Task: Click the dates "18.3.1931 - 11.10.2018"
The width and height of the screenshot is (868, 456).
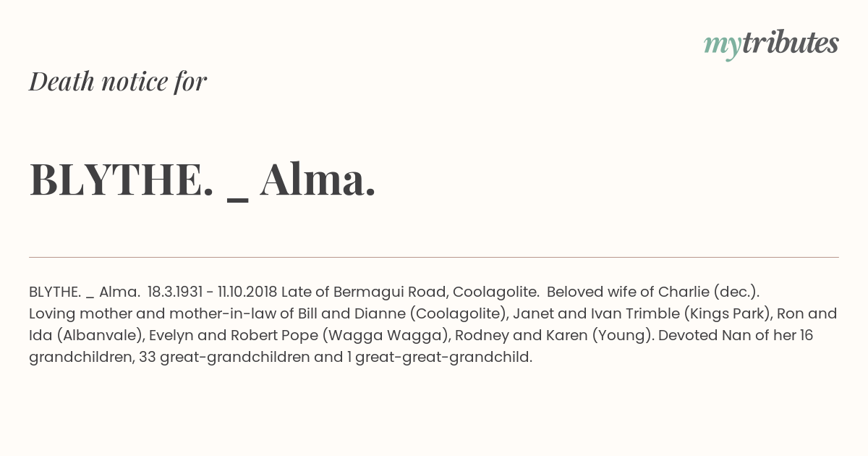Action: 212,292
